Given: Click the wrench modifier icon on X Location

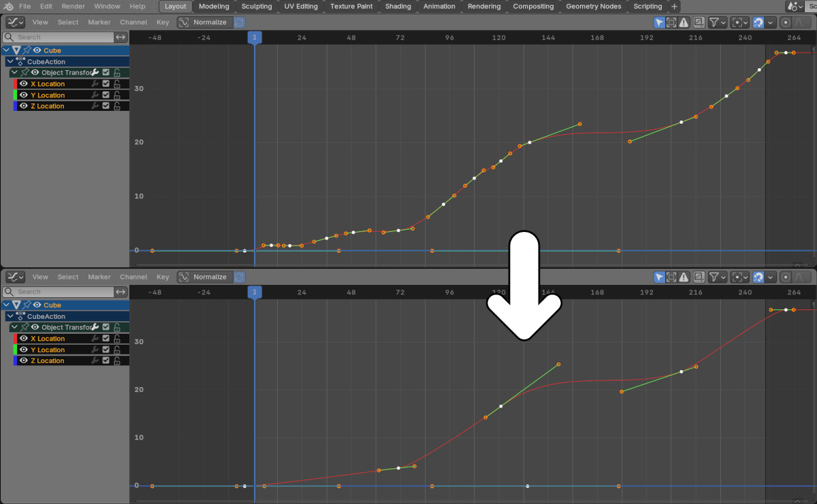Looking at the screenshot, I should [95, 84].
